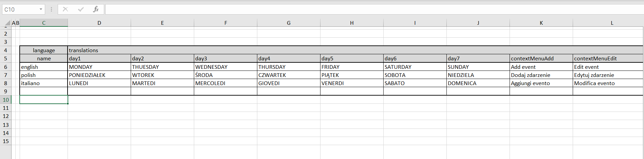Select the cell containing DOMENICA
Viewport: 644px width, 159px height.
pyautogui.click(x=478, y=83)
